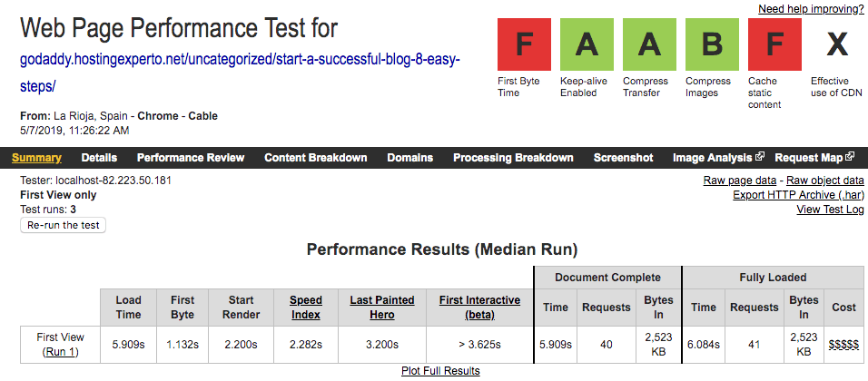Viewport: 868px width, 381px height.
Task: Go to the Performance Review tab
Action: click(x=191, y=158)
